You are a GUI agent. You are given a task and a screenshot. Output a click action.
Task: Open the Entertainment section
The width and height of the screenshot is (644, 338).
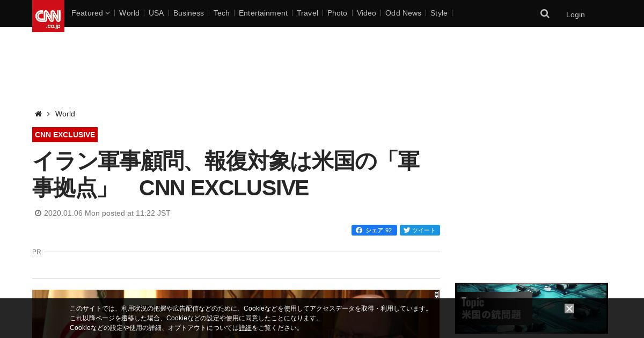tap(263, 13)
